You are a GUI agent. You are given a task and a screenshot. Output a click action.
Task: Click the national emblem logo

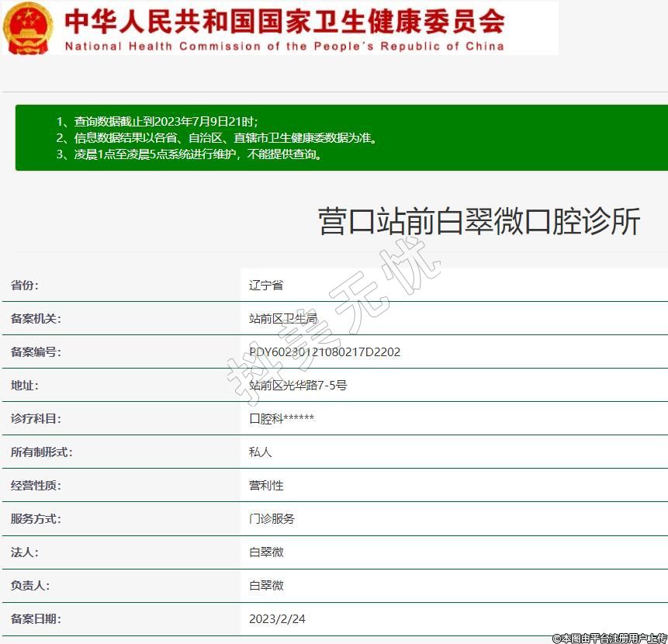29,28
